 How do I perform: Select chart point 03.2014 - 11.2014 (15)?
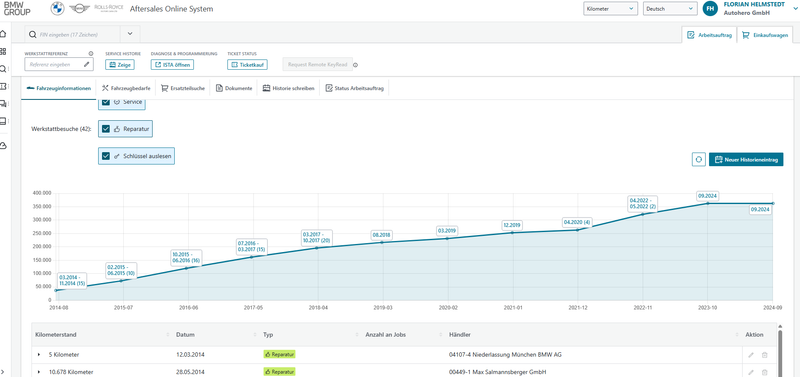[x=71, y=281]
